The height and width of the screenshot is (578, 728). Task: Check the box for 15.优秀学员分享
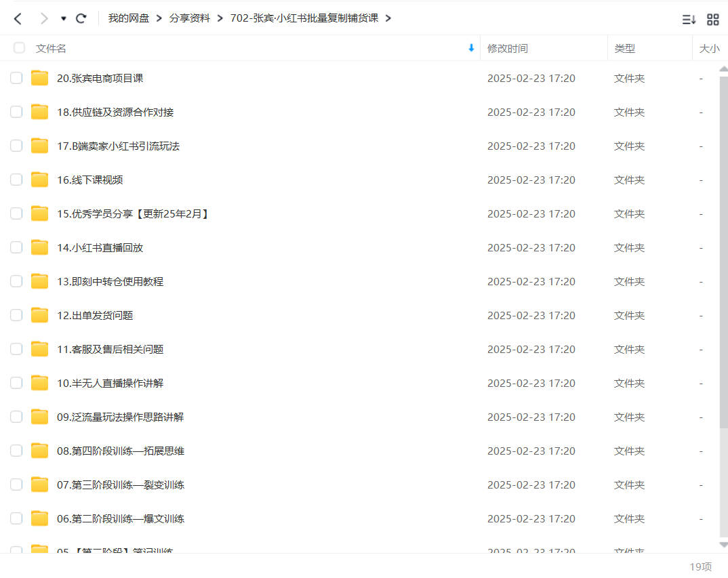(16, 213)
